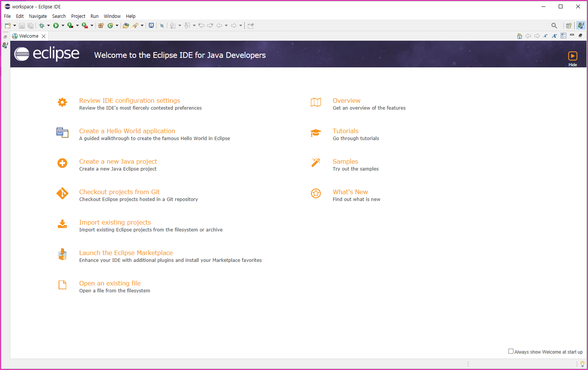The height and width of the screenshot is (370, 588).
Task: Click the Magnify font size icon
Action: pyautogui.click(x=555, y=36)
